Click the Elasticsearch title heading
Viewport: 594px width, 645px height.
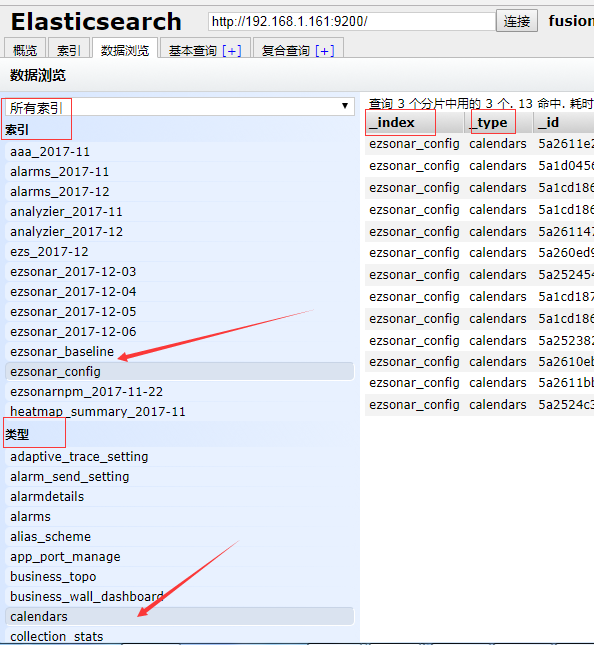pos(96,21)
